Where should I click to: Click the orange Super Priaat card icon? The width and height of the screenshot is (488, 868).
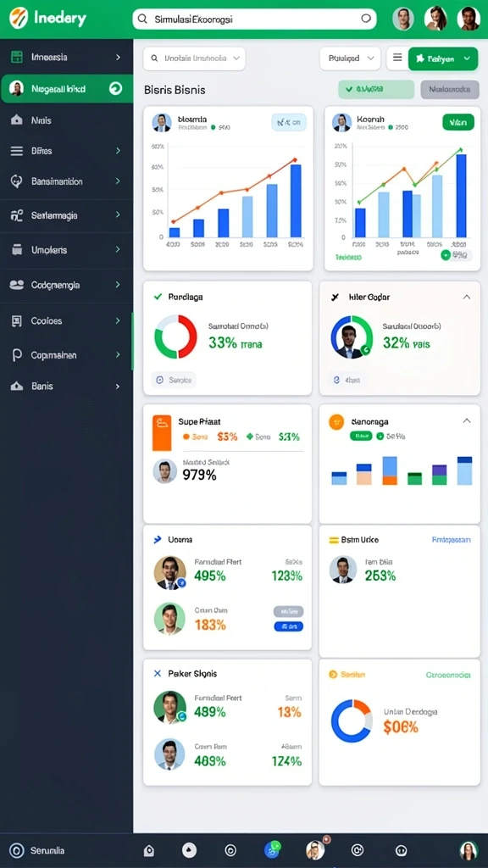coord(161,433)
